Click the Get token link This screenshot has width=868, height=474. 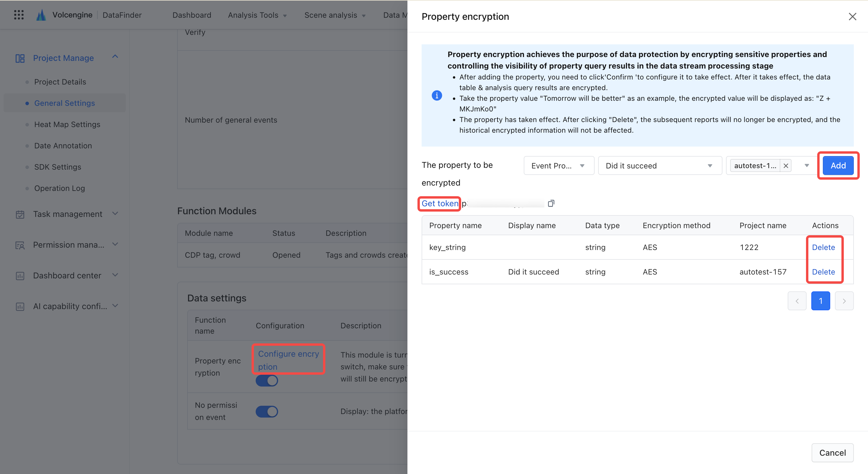(440, 203)
